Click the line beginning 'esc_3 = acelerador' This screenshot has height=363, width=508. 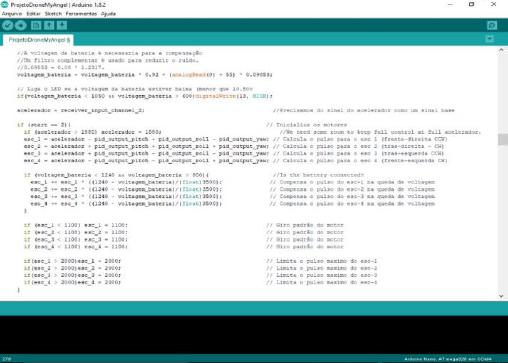pos(146,153)
